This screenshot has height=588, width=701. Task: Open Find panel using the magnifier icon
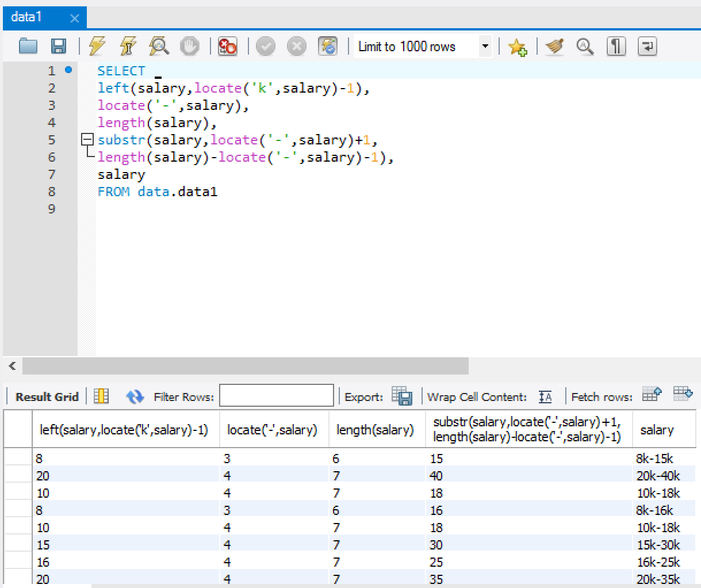coord(585,46)
